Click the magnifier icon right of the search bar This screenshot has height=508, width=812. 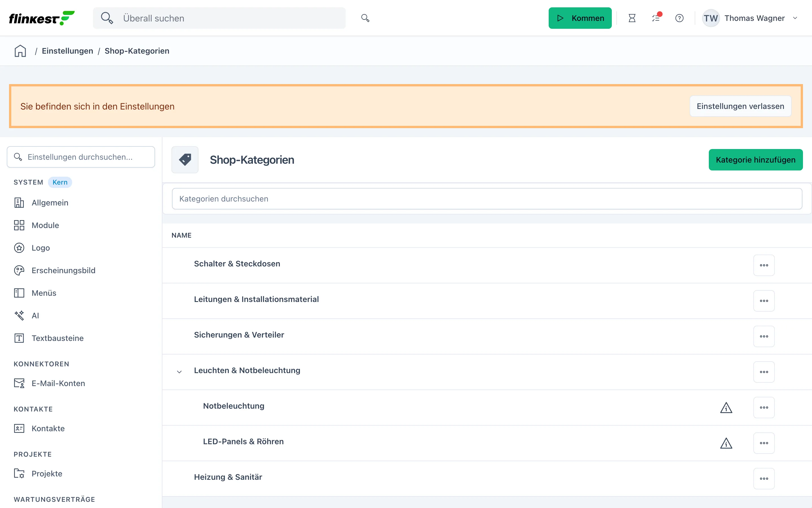coord(365,18)
